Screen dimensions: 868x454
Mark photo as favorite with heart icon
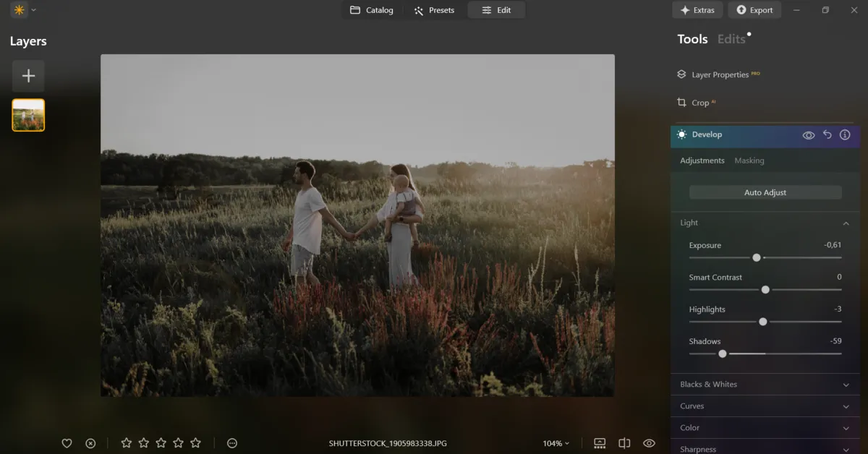click(x=67, y=443)
